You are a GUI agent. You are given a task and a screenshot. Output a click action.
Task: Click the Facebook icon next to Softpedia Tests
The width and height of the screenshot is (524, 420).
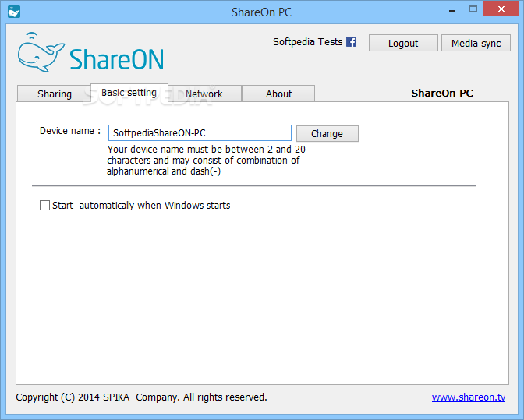pos(351,42)
